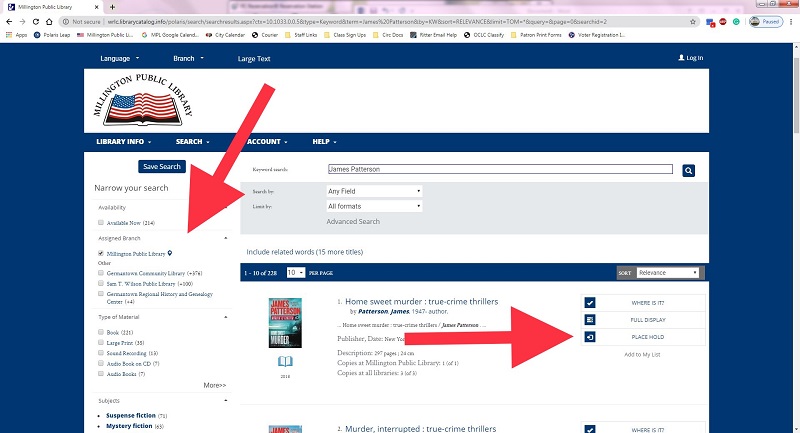This screenshot has width=800, height=433.
Task: Check the Large Print material type
Action: click(100, 342)
